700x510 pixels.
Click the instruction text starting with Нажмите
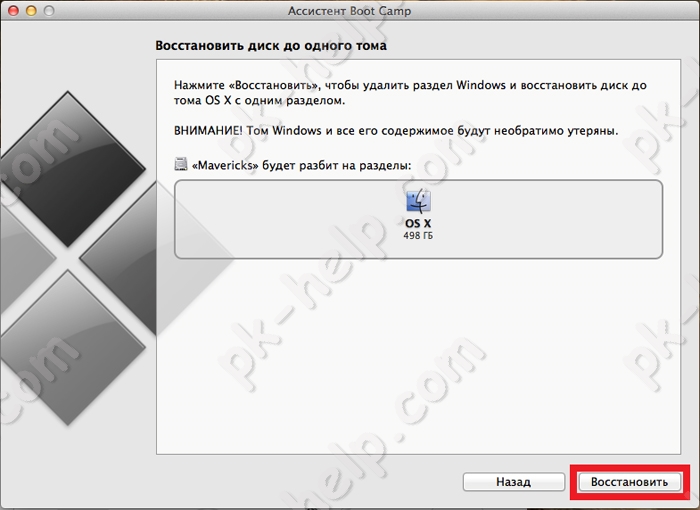coord(410,92)
